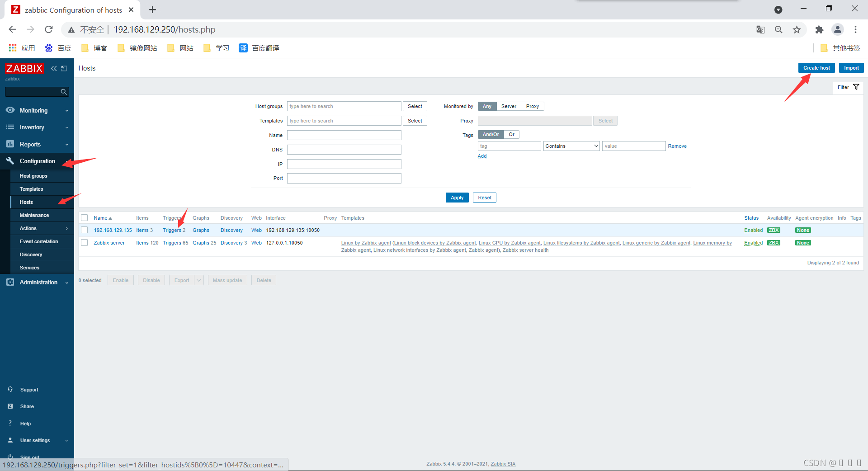Click the Administration gear icon
This screenshot has width=868, height=471.
[x=10, y=282]
